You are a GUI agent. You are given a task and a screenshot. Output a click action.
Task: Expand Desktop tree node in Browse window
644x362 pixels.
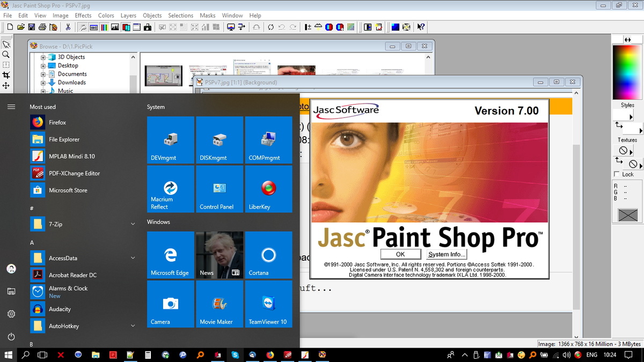(43, 65)
